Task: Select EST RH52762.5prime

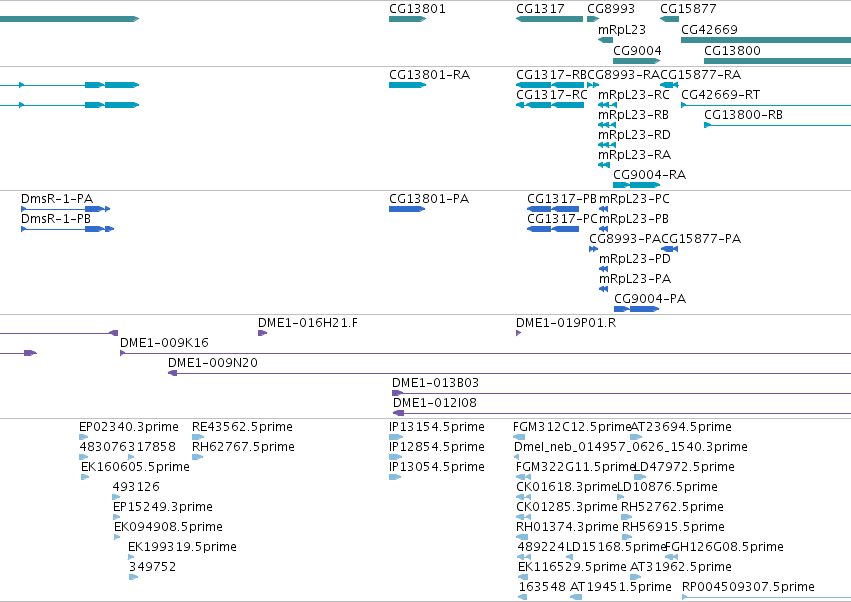Action: click(627, 517)
